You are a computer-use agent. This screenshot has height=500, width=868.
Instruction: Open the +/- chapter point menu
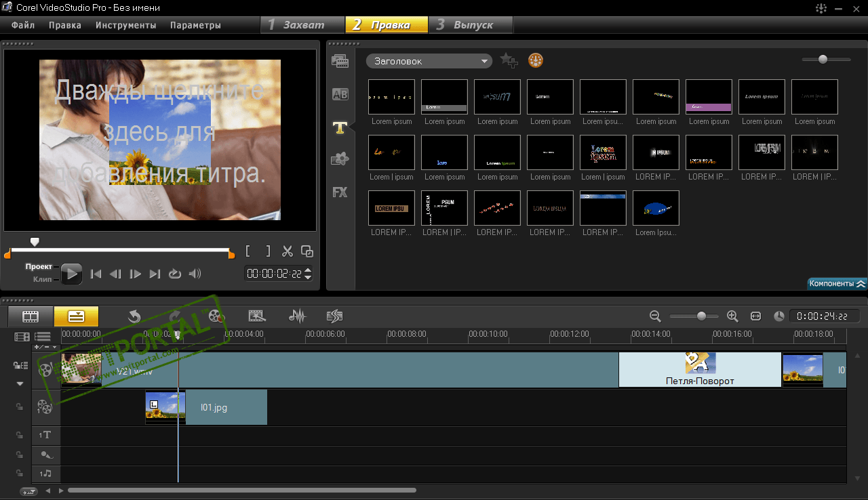coord(45,346)
